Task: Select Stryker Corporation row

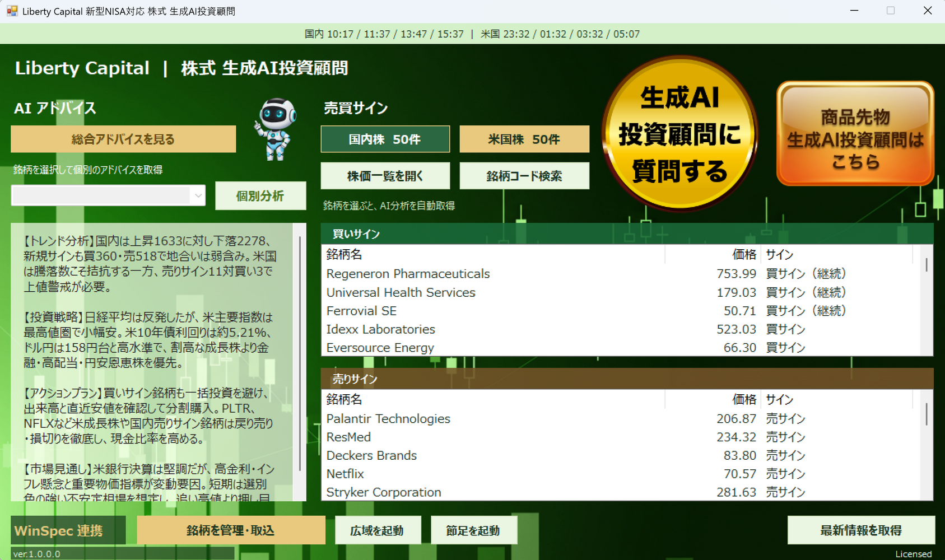Action: pos(621,492)
